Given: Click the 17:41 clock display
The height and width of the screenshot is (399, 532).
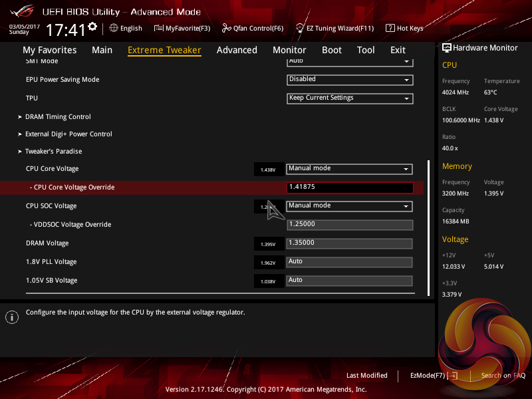Looking at the screenshot, I should 65,30.
